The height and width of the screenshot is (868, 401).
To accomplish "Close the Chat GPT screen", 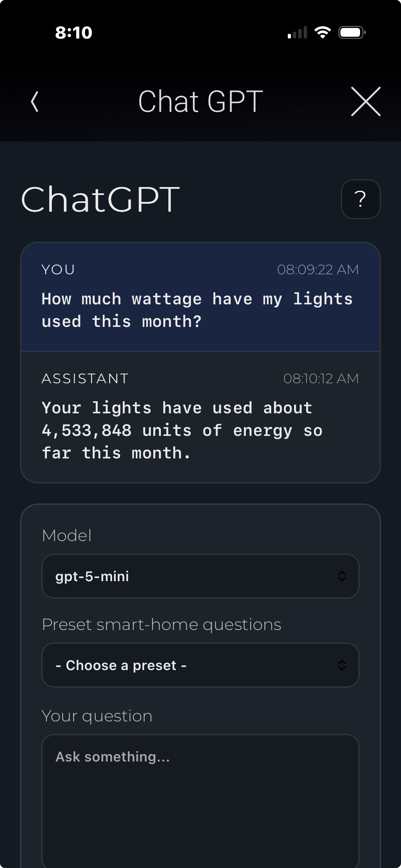I will pos(365,101).
